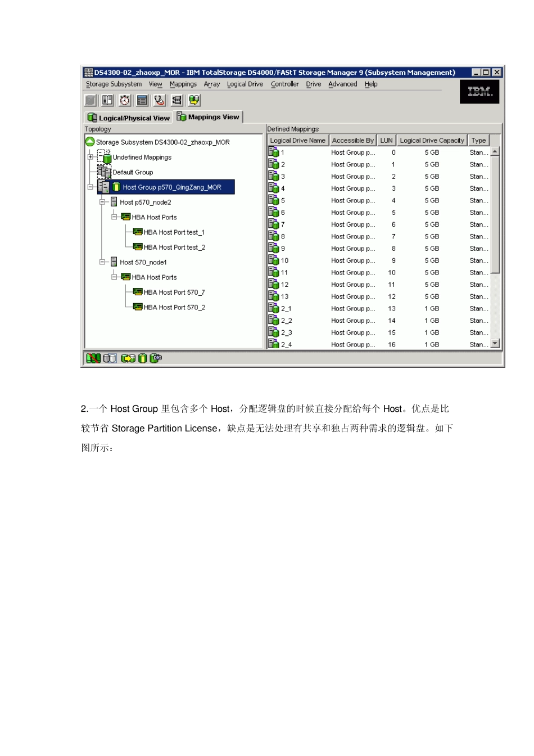
Task: Click the logical drive icon for row 13
Action: (x=274, y=296)
